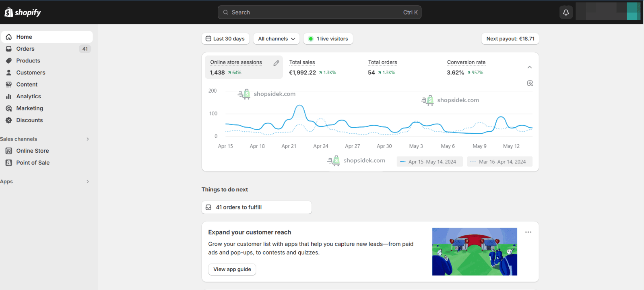Screen dimensions: 644x290
Task: Click the Analytics bar chart icon
Action: point(8,96)
